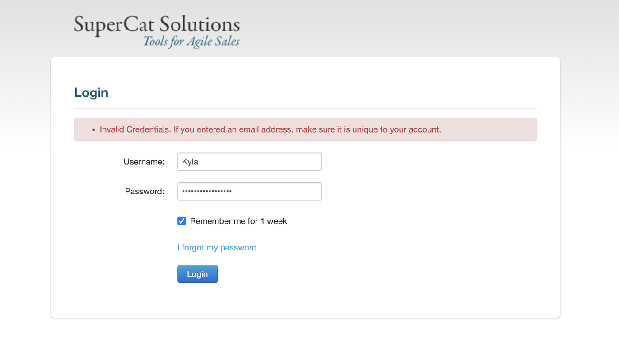
Task: Uncheck the Remember me for 1 week checkbox
Action: (x=182, y=221)
